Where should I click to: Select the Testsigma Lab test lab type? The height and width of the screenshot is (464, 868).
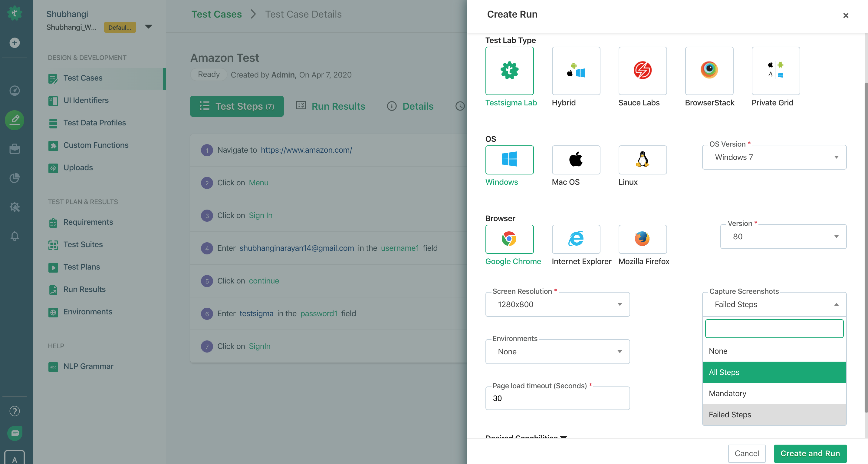pyautogui.click(x=509, y=71)
